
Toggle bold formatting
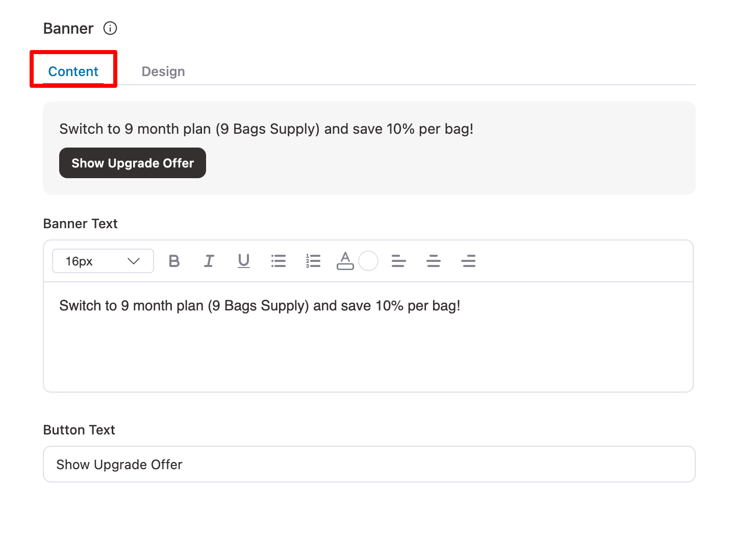[x=174, y=261]
